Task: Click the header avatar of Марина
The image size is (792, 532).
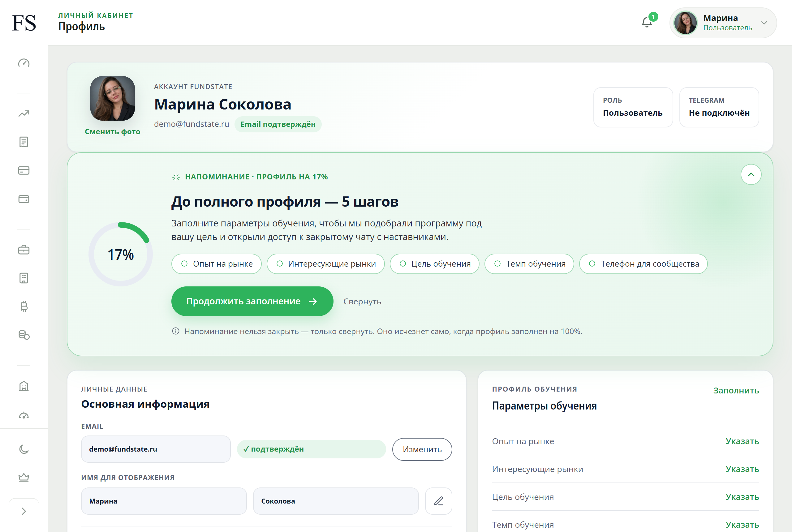Action: [x=685, y=23]
